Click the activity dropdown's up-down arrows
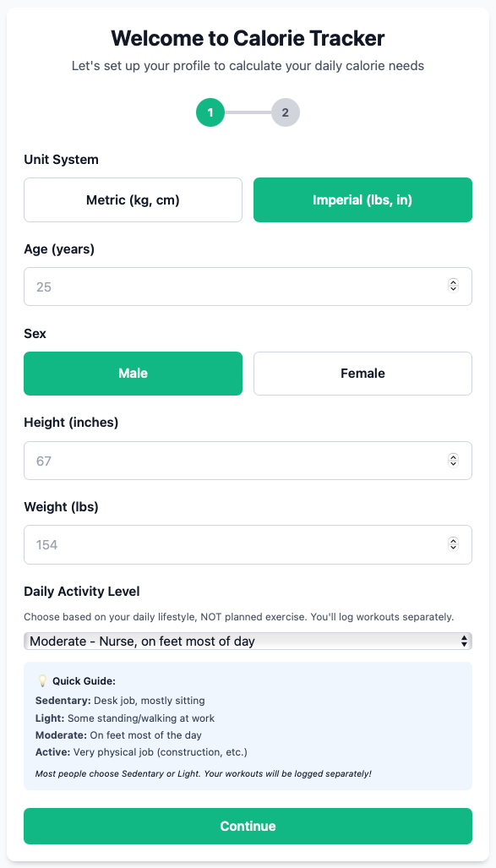Screen dimensions: 496x868 pyautogui.click(x=464, y=641)
